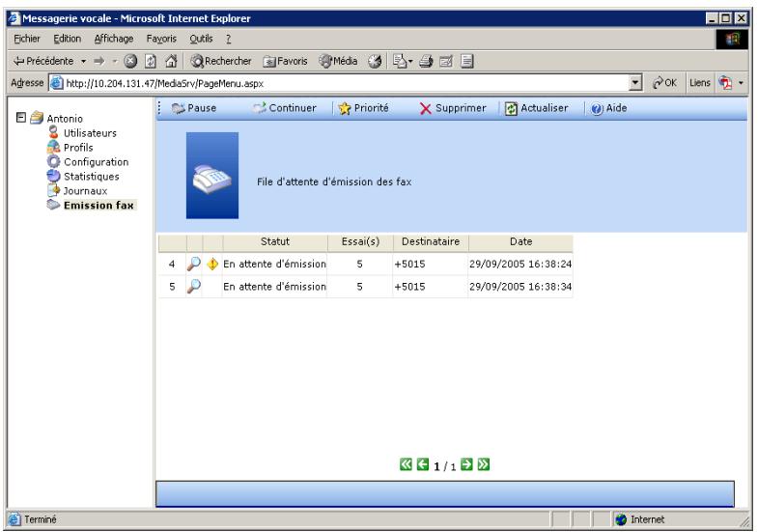Open the Affichage menu
This screenshot has width=758, height=532.
[114, 39]
